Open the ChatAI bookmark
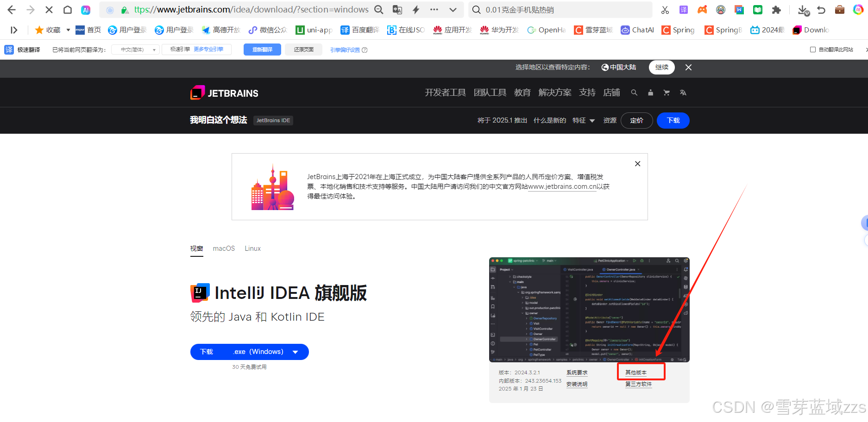Viewport: 868px width, 422px height. (x=637, y=30)
